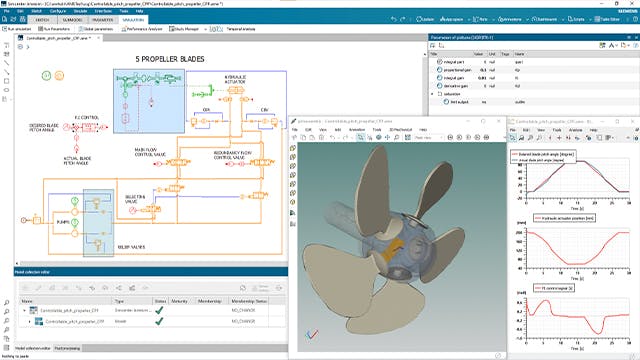The image size is (640, 360).
Task: Close the Controllable_pitch_propeller_CPP.ame document tab
Action: click(98, 38)
